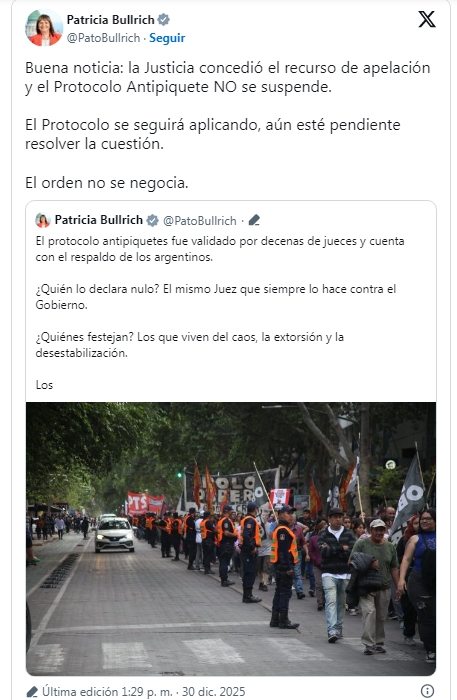Viewport: 457px width, 700px height.
Task: Open the X logo icon
Action: (x=427, y=19)
